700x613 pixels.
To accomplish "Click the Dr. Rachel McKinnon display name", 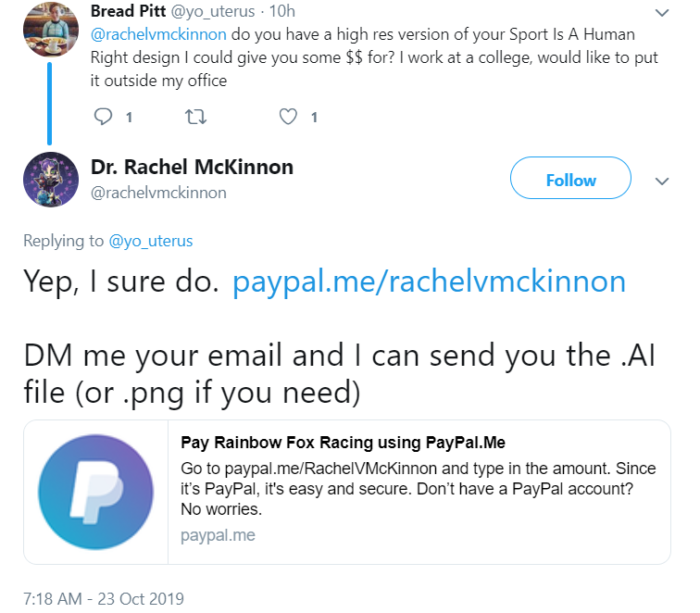I will (x=192, y=168).
